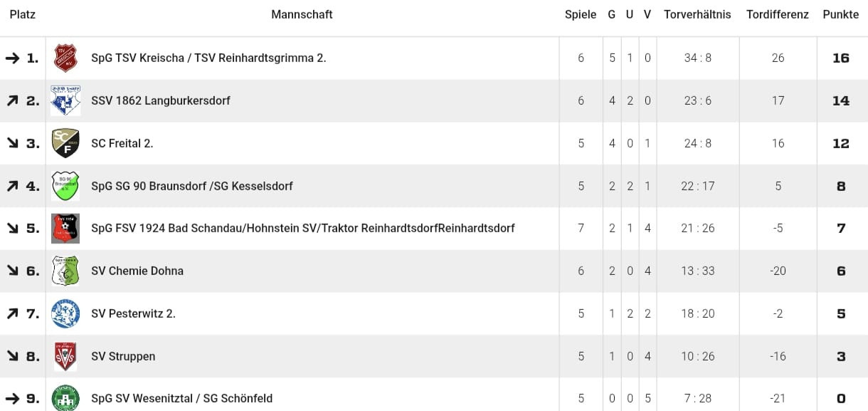
Task: Click the SC Freital 2. logo
Action: coord(65,143)
